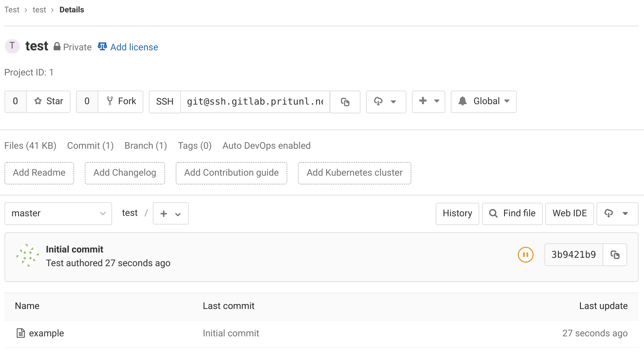The image size is (644, 354).
Task: Click the Star button
Action: 49,102
